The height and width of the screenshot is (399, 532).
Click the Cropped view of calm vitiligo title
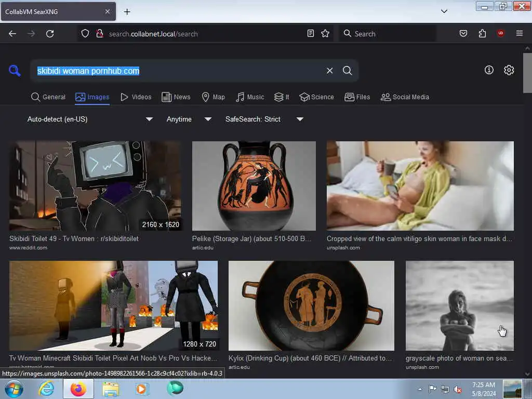[x=419, y=238]
